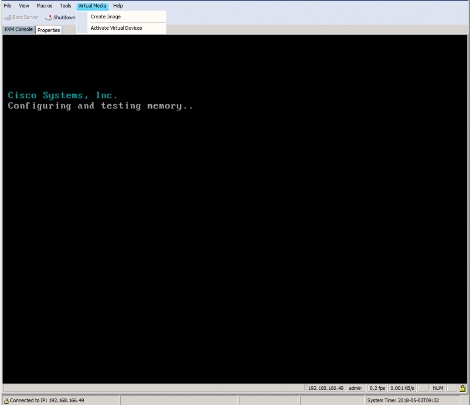Click the Boot Server toolbar button

point(21,17)
